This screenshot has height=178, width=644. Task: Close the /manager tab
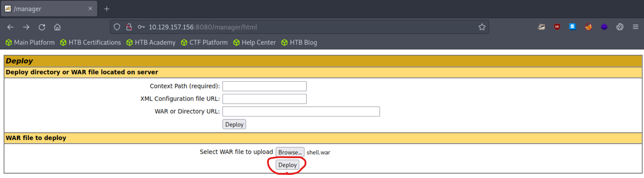point(90,9)
